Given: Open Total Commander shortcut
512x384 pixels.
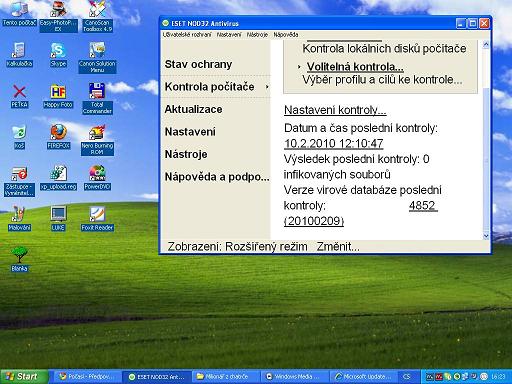Looking at the screenshot, I should coord(97,98).
